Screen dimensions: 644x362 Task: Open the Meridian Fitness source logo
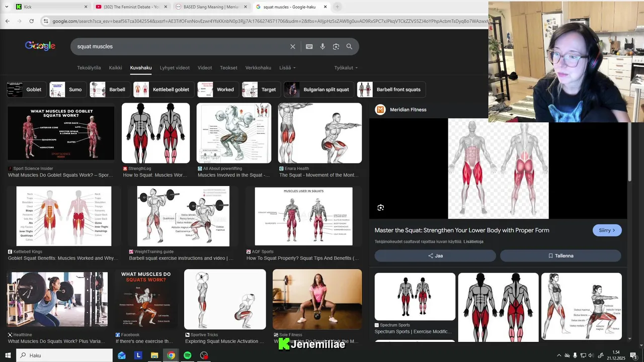coord(380,110)
